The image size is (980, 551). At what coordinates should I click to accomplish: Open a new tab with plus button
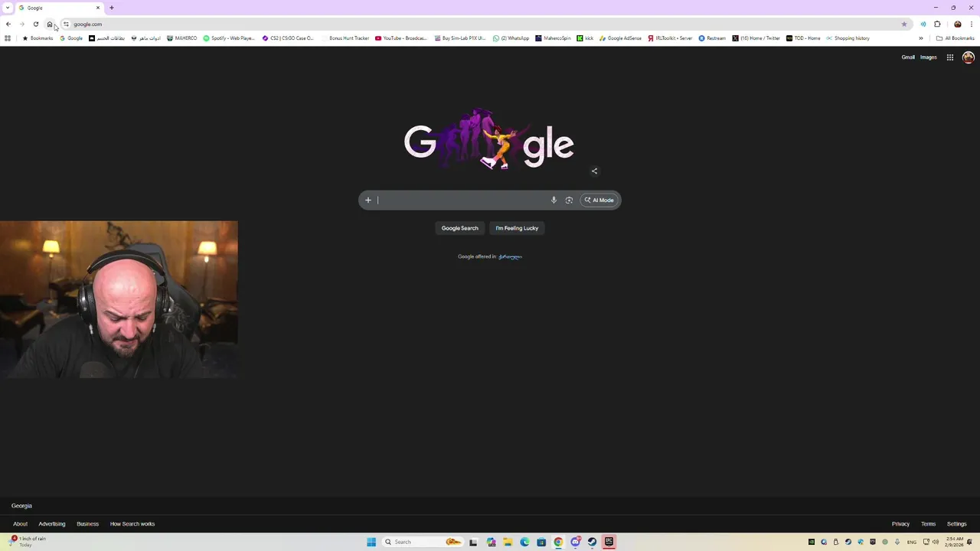click(x=111, y=8)
